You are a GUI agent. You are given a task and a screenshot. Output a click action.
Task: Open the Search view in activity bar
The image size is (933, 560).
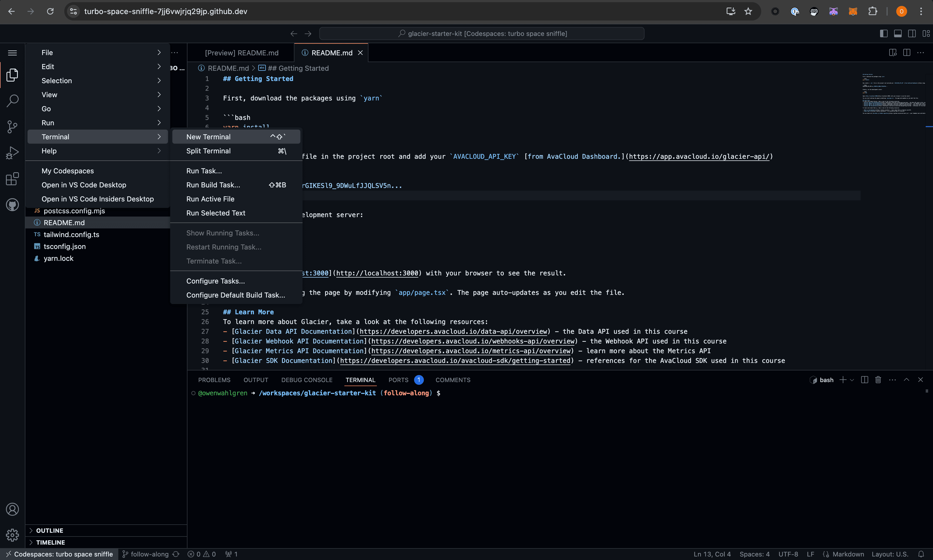(12, 101)
